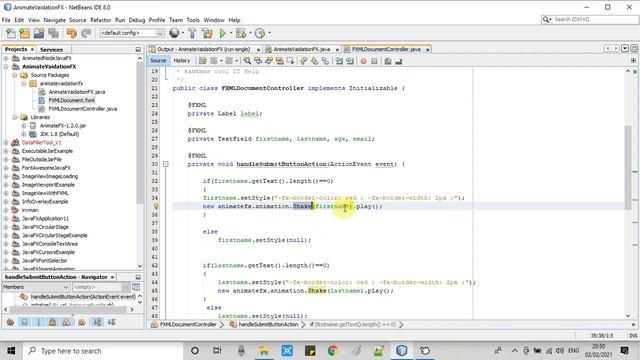Click handleSubmitButtonAction in the breadcrumb bar
Screen dimensions: 640x360
[x=268, y=324]
